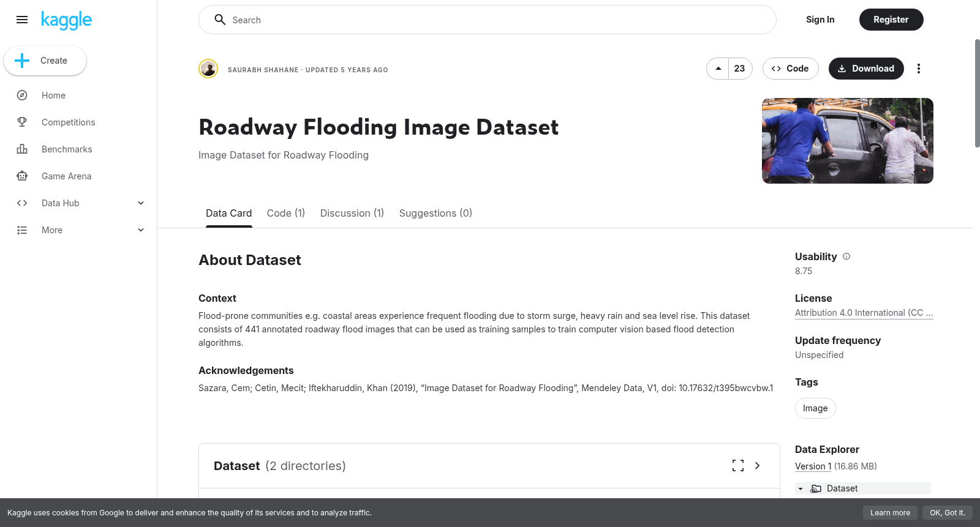Viewport: 980px width, 527px height.
Task: Download the dataset
Action: pos(866,69)
